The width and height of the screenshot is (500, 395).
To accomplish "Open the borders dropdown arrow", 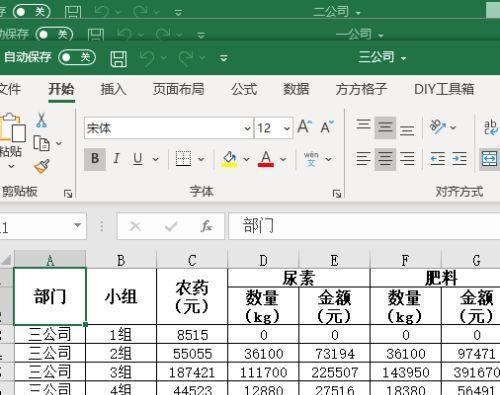I will click(x=201, y=159).
